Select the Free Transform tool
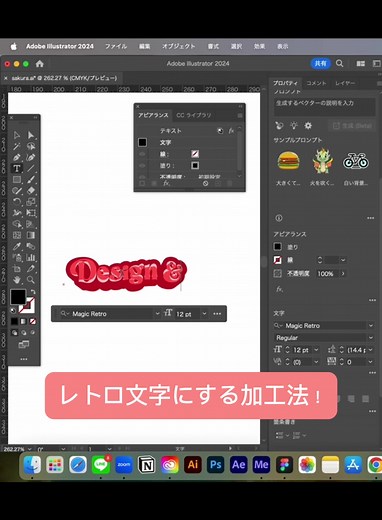382x520 pixels. (31, 213)
